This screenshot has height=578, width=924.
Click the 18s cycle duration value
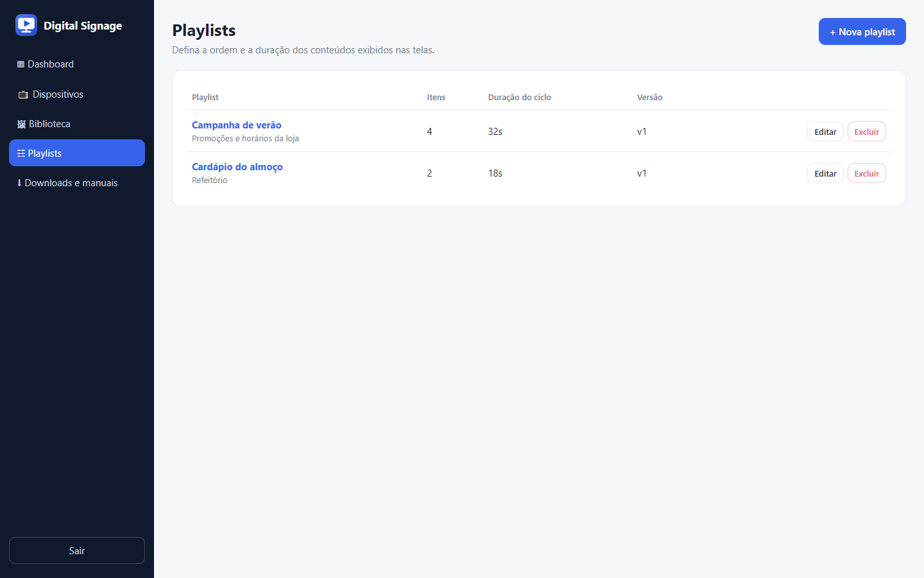click(x=495, y=173)
